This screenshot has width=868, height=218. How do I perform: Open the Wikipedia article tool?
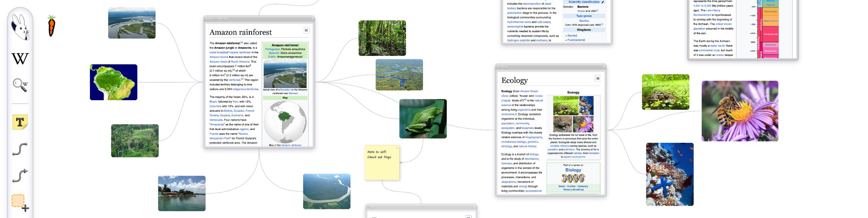(x=20, y=59)
